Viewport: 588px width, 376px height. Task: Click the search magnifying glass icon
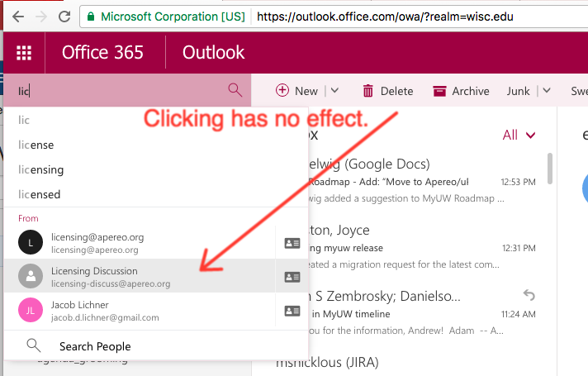click(x=235, y=90)
